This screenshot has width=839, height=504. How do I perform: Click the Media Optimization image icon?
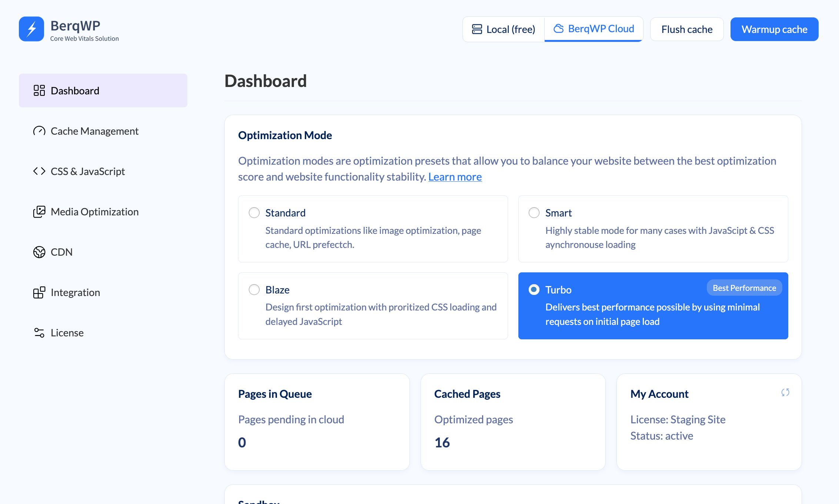pos(39,212)
